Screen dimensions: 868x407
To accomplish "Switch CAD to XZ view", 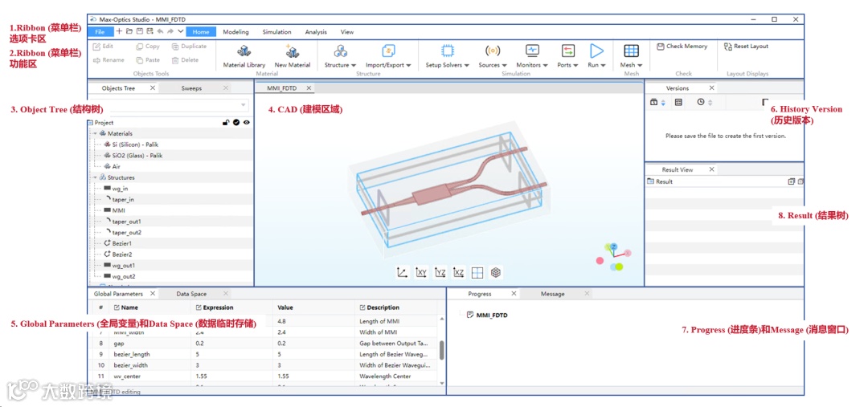I will pos(458,272).
